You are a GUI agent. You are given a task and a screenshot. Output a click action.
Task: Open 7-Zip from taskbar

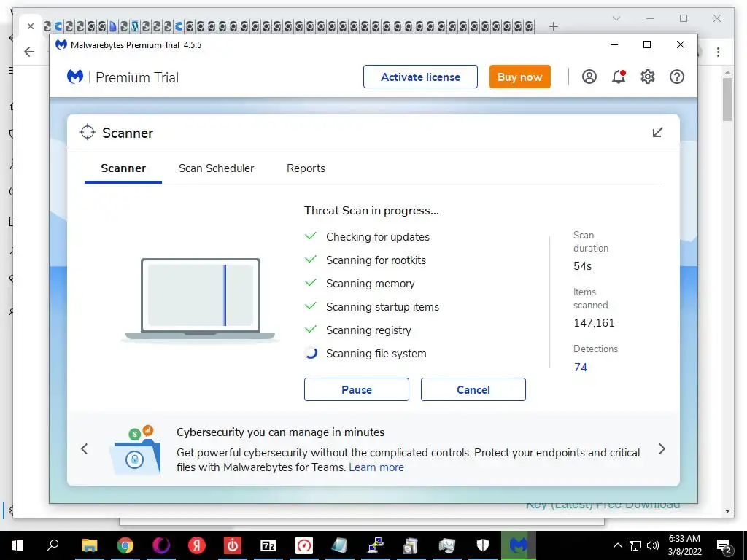tap(268, 545)
